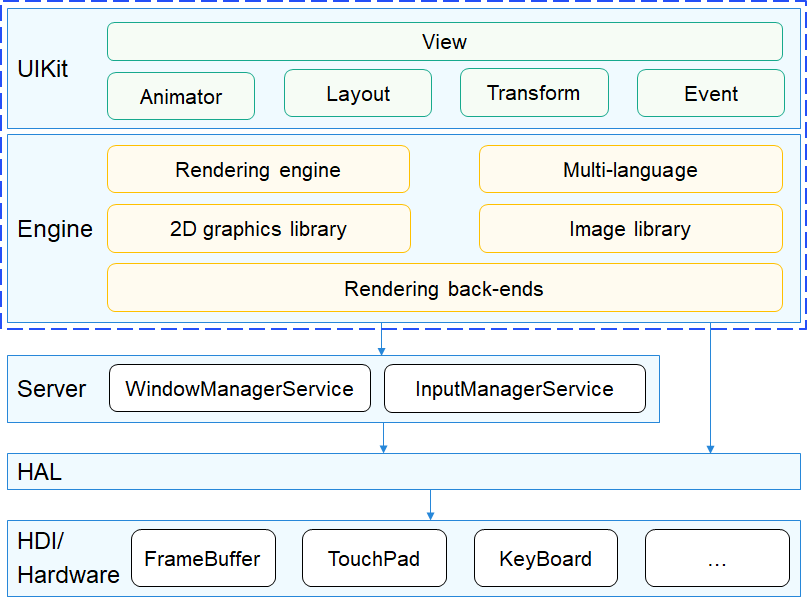The width and height of the screenshot is (807, 603).
Task: Select the Server layer label
Action: (x=52, y=388)
